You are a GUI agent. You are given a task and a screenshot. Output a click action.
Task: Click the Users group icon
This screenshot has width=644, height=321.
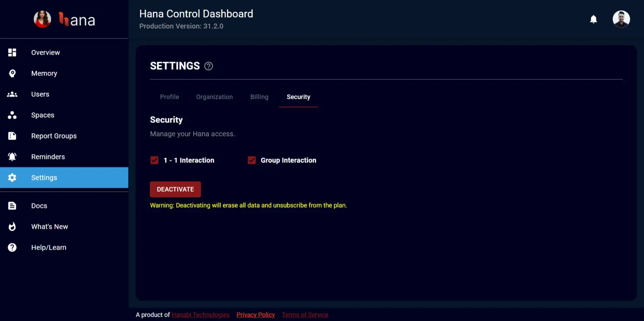click(12, 94)
